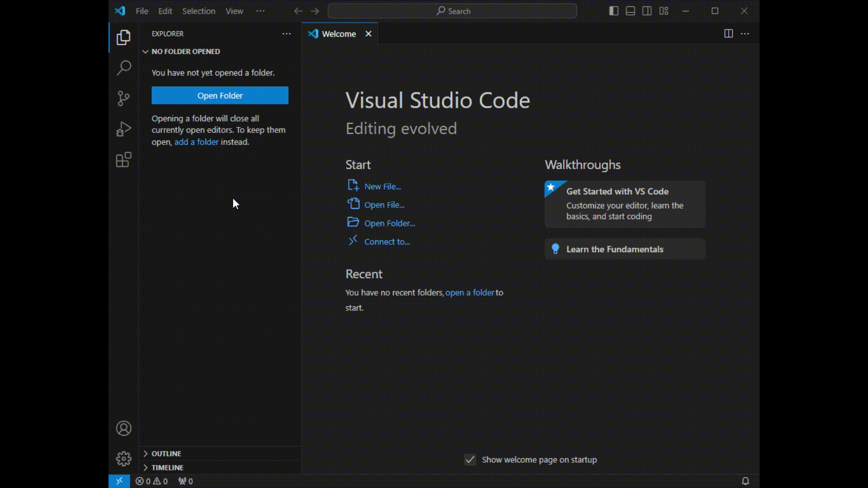This screenshot has width=868, height=488.
Task: Open the Edit menu
Action: point(165,11)
